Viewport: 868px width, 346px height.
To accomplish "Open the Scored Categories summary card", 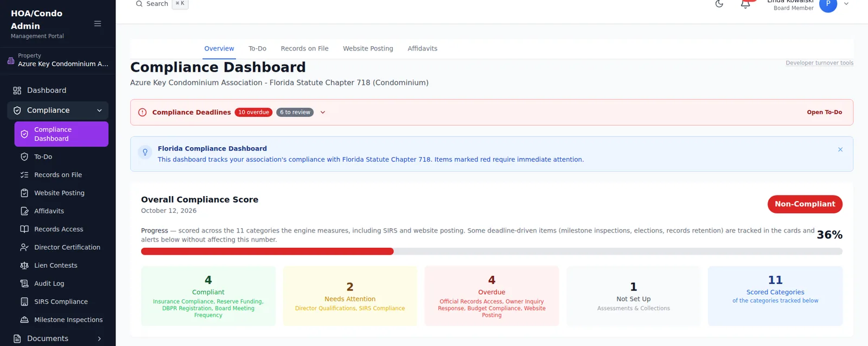I will 775,296.
